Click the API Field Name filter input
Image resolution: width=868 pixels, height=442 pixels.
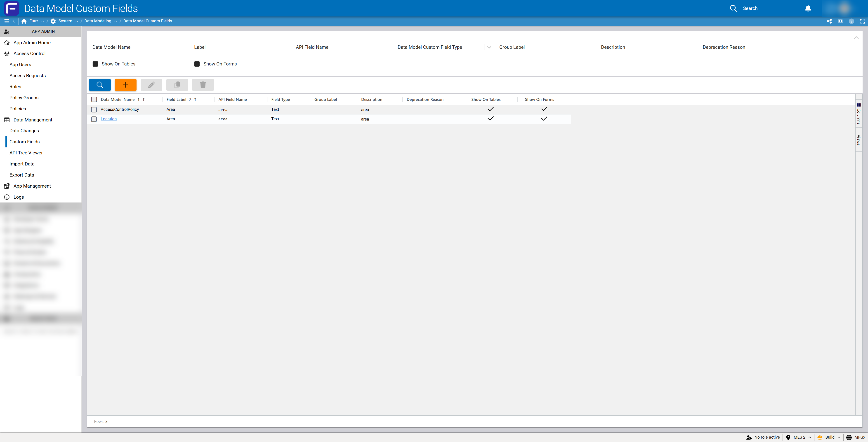pos(343,47)
